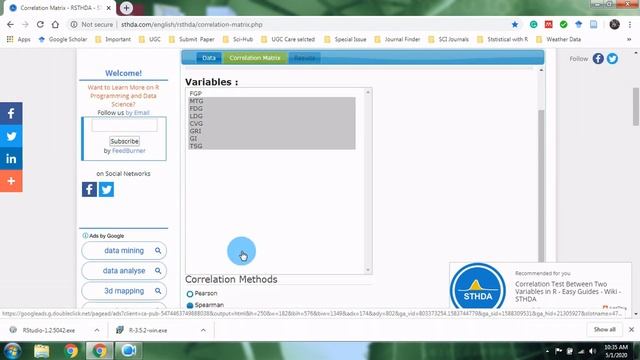Expand options for RStudio-1.2.5042.exe download
This screenshot has height=360, width=640.
tap(97, 330)
